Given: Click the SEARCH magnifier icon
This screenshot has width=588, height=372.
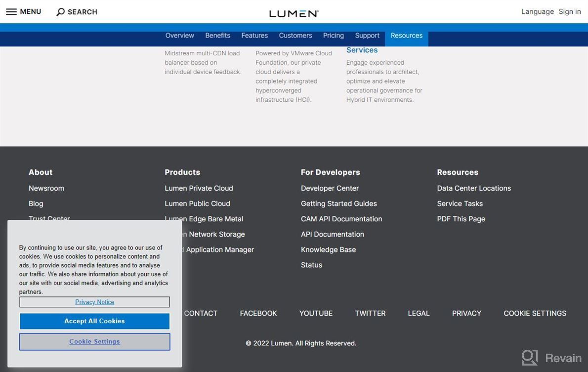Looking at the screenshot, I should 60,12.
